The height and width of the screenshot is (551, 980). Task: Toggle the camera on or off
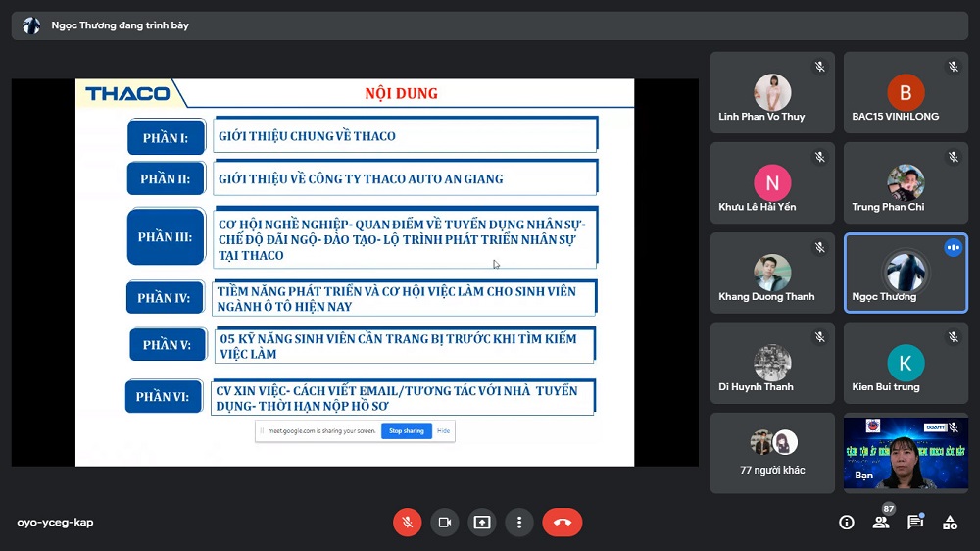[444, 523]
